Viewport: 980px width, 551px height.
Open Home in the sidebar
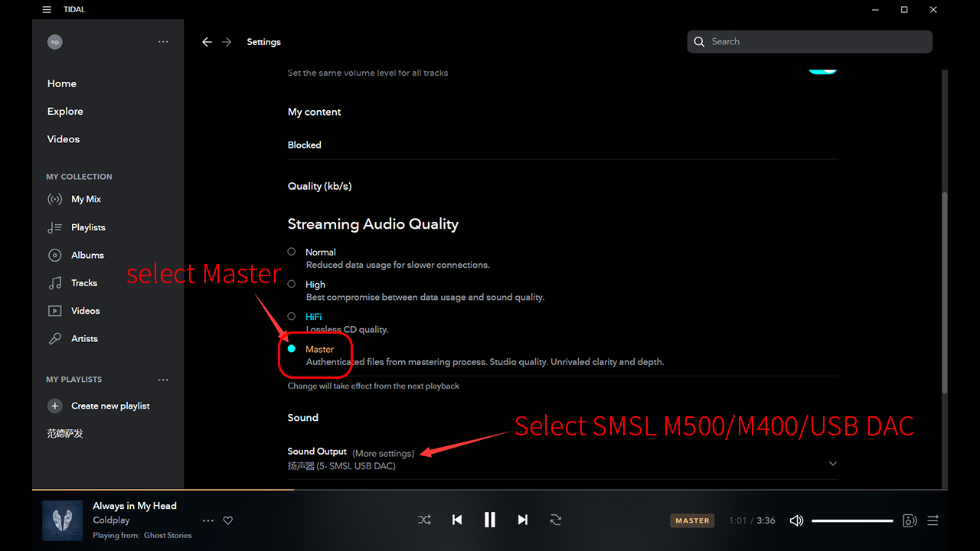[x=62, y=83]
